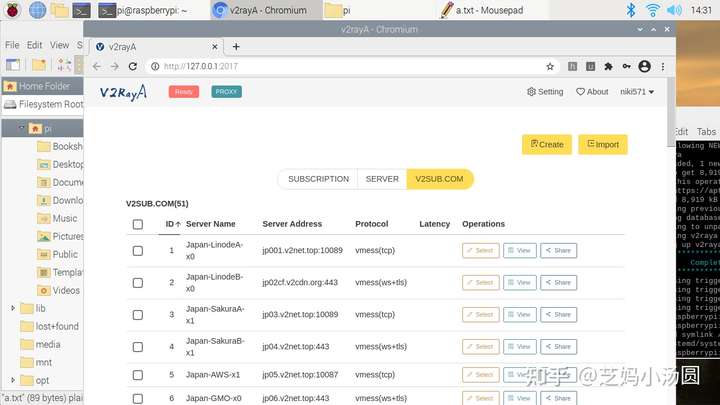
Task: Select the Japan-SakuraB-x1 server
Action: 481,347
